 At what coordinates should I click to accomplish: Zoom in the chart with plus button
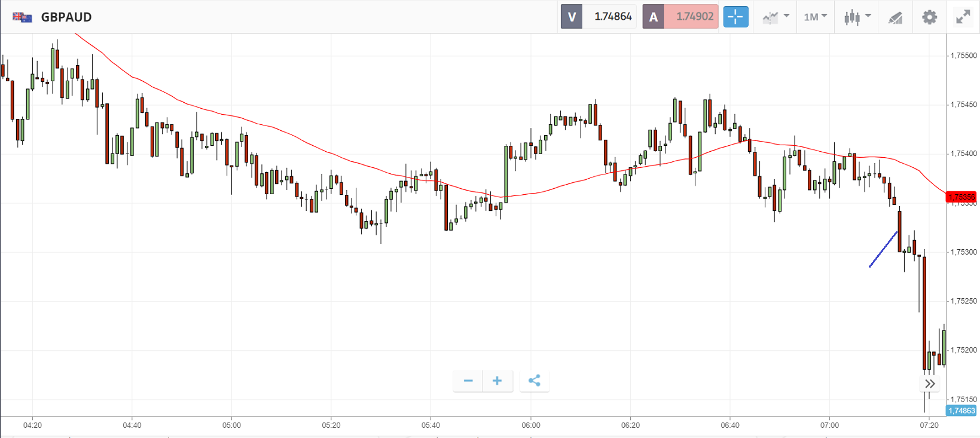pos(497,381)
